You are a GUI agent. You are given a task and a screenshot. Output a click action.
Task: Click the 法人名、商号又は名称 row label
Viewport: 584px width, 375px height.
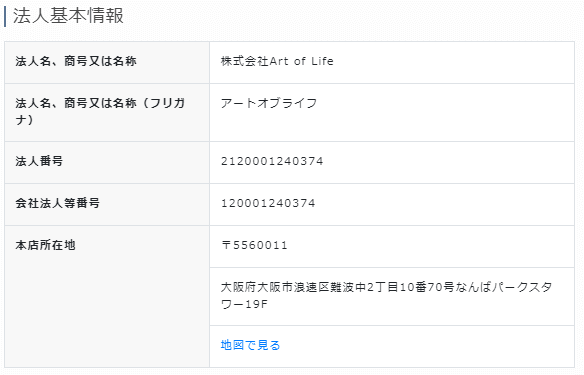(76, 61)
